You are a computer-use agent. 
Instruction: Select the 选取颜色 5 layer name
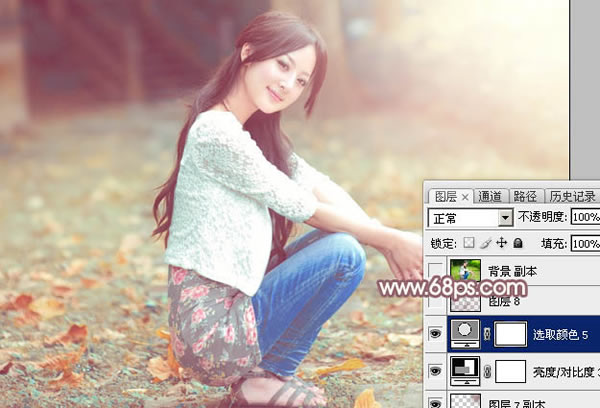[561, 335]
